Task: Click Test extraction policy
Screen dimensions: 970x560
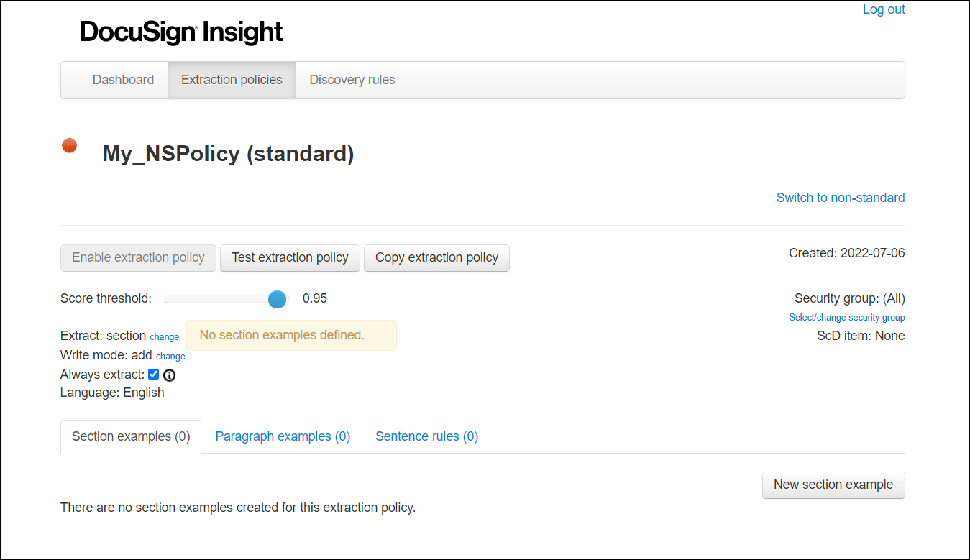Action: [290, 257]
